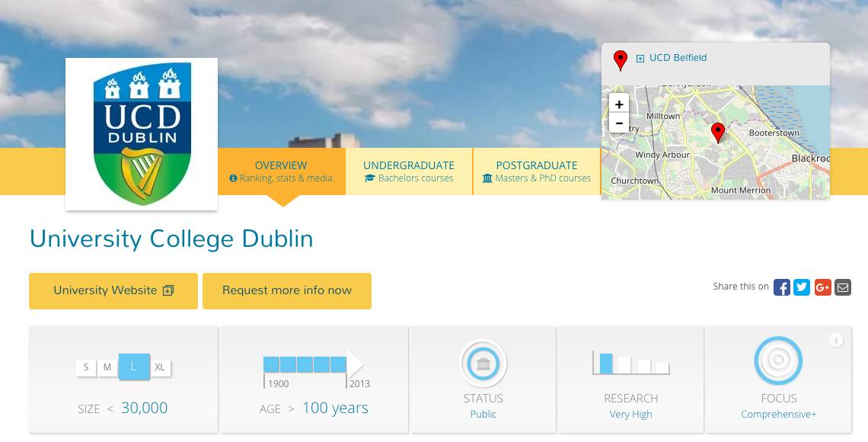Viewport: 868px width, 442px height.
Task: Select the S size box
Action: tap(86, 367)
